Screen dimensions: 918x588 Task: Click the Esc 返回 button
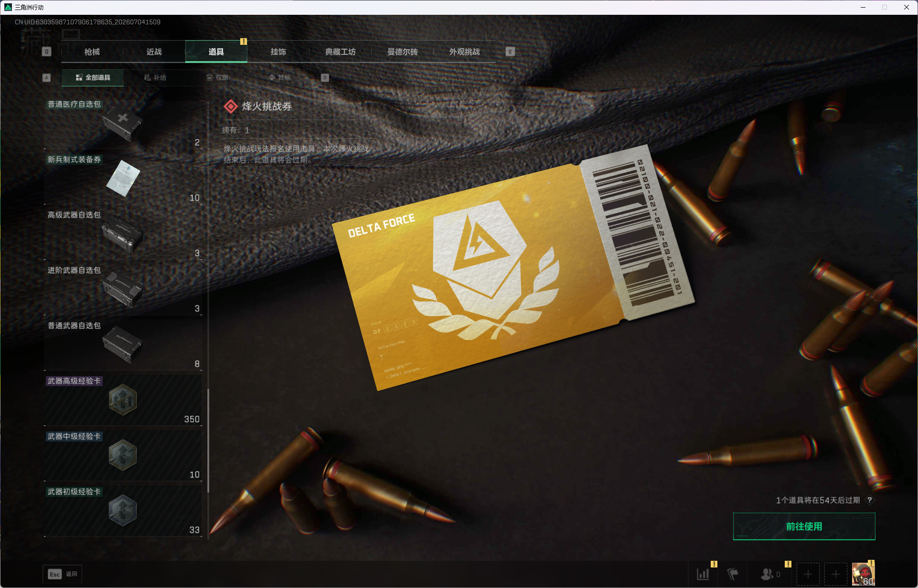63,574
